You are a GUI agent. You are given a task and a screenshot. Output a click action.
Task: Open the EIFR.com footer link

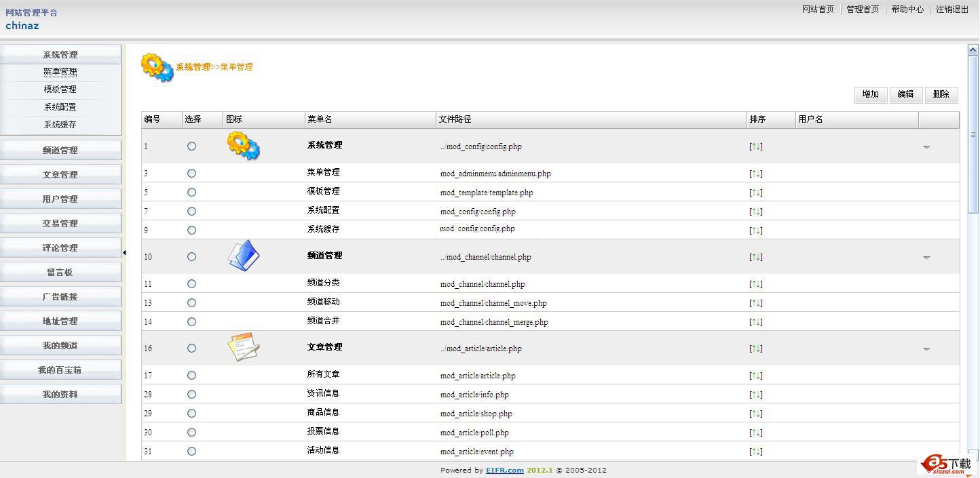(x=504, y=471)
